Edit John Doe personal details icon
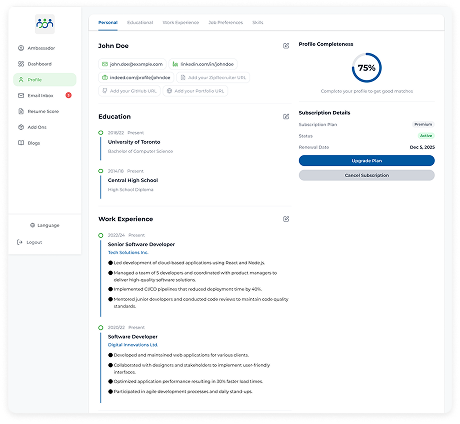Viewport: 460px width, 424px height. (x=286, y=46)
